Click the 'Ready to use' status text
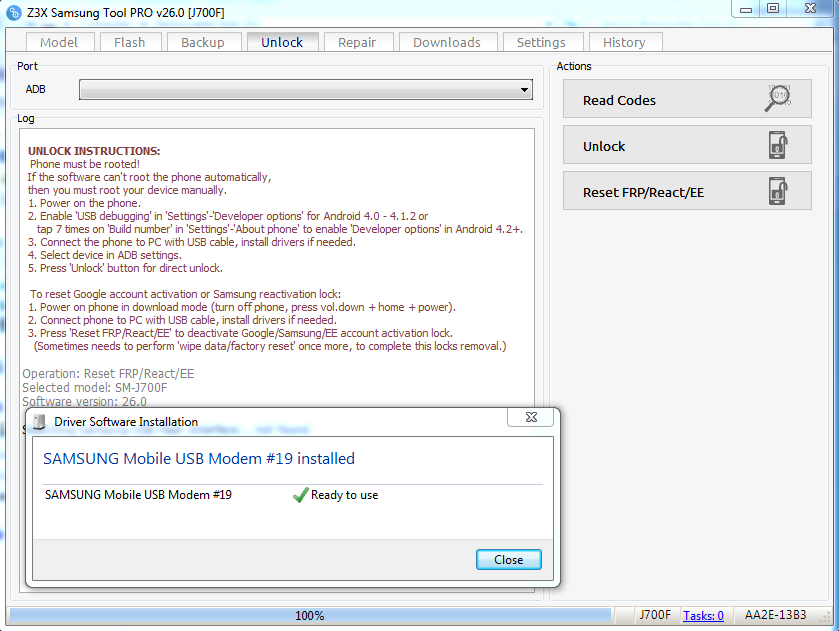The image size is (839, 631). click(x=345, y=495)
